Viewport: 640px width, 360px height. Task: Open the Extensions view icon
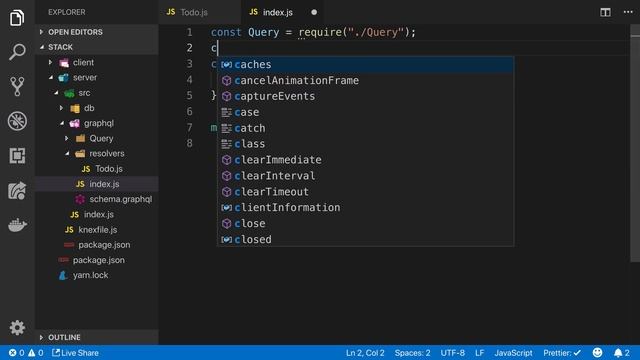coord(17,156)
